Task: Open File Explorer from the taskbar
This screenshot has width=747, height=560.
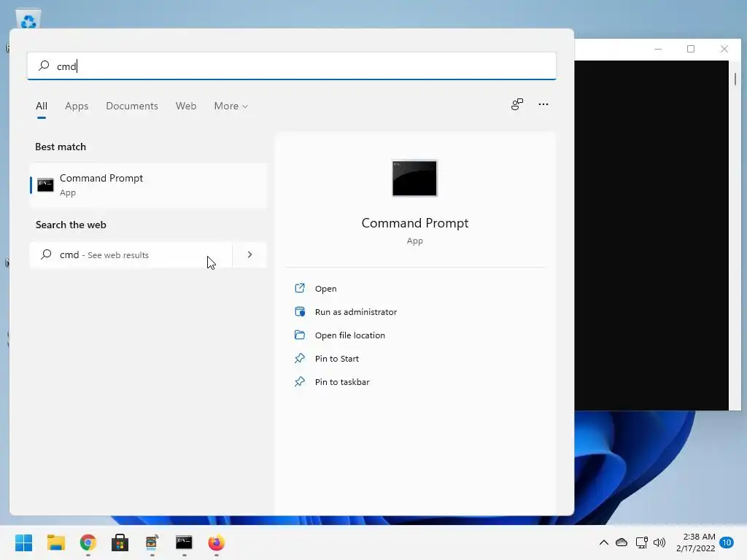Action: pos(55,542)
